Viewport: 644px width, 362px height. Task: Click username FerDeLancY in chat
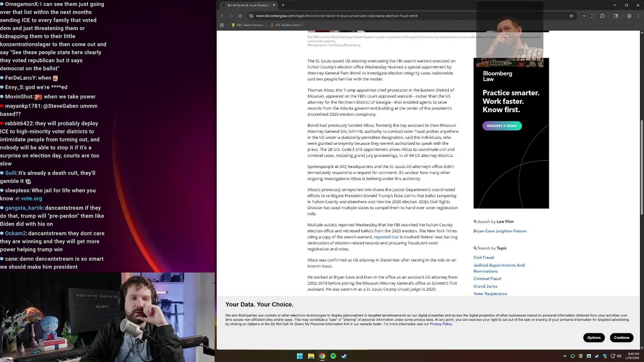pos(20,78)
